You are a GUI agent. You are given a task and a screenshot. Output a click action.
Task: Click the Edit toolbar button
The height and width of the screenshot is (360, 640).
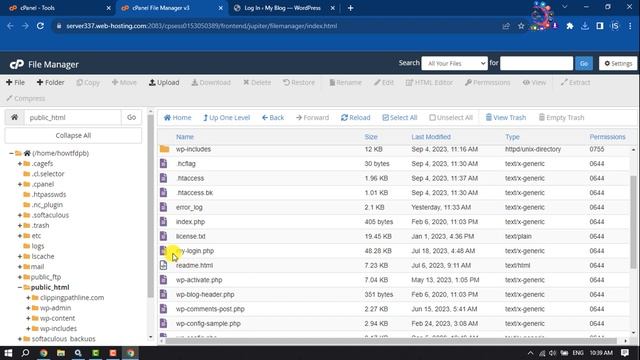(x=384, y=82)
